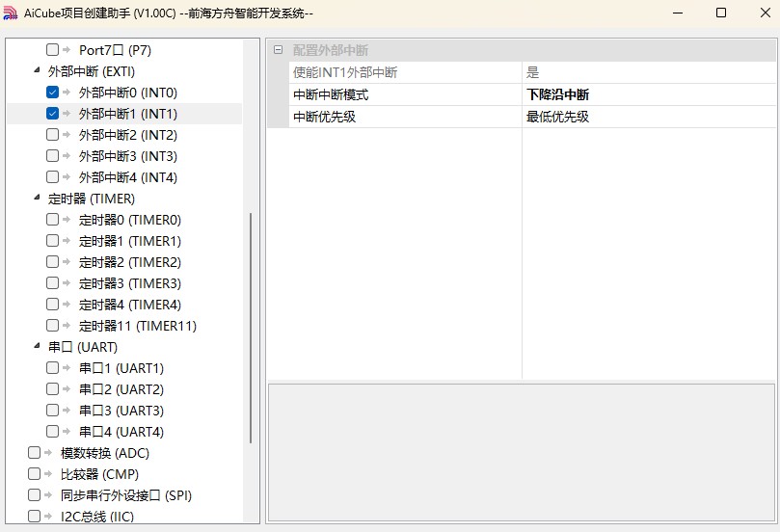Tick the 定时器0 (TIMER0) checkbox

(52, 220)
